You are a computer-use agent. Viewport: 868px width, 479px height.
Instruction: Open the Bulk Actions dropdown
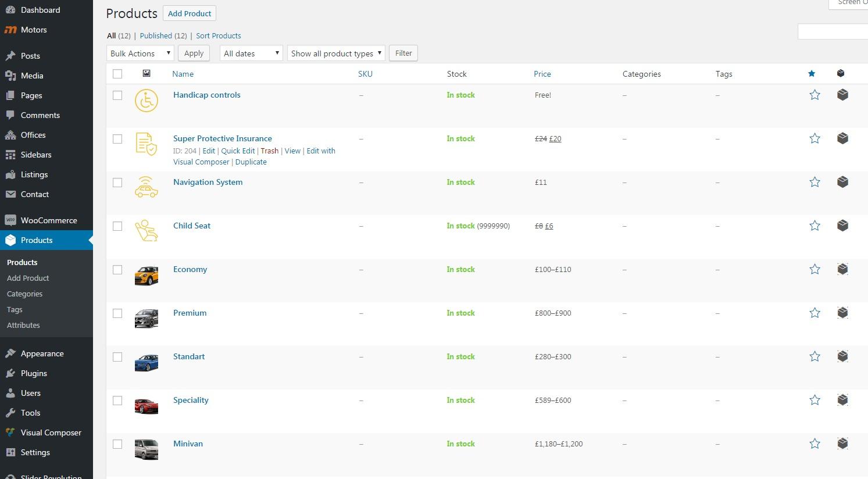141,53
